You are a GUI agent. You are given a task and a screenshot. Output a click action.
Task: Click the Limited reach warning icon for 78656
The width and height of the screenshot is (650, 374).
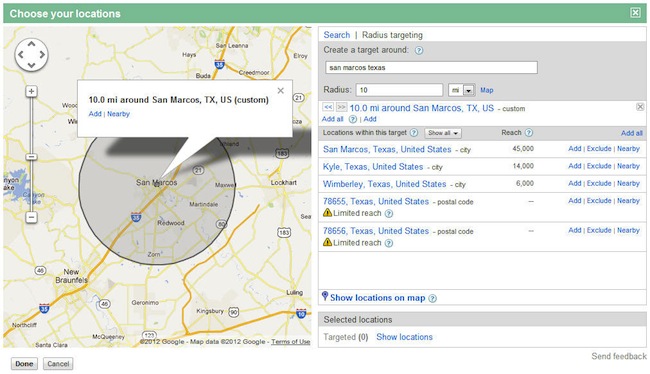click(327, 242)
